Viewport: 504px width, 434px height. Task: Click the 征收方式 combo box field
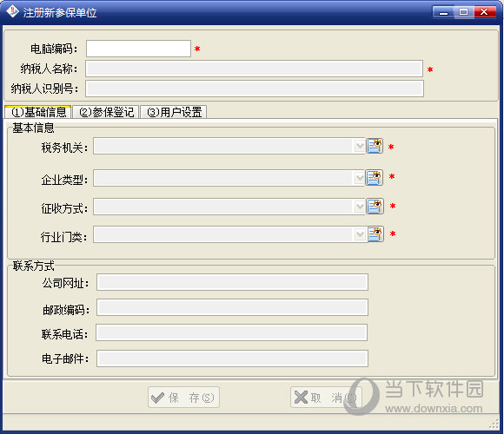point(229,207)
